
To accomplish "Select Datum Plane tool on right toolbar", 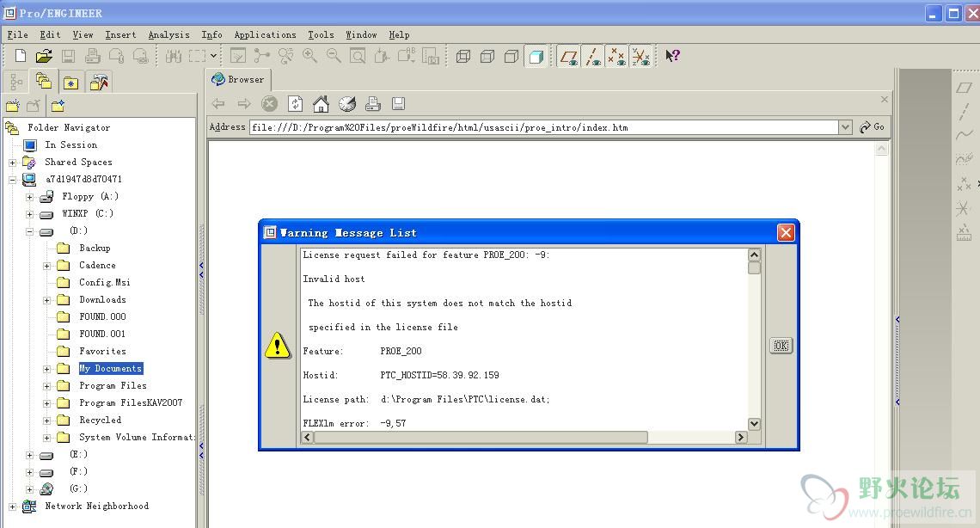I will point(964,88).
